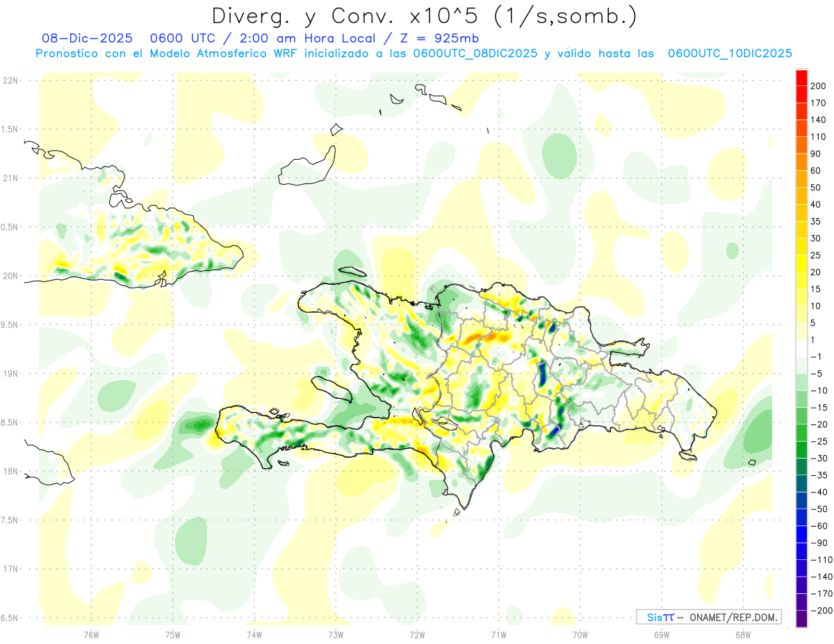Click the colorbar label '-5'
This screenshot has height=644, width=834.
(816, 374)
